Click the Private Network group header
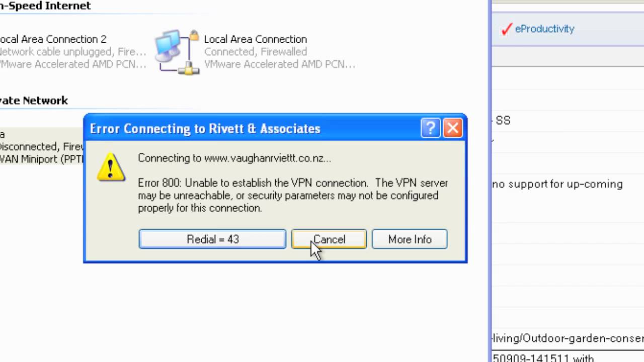644x362 pixels. pyautogui.click(x=34, y=101)
